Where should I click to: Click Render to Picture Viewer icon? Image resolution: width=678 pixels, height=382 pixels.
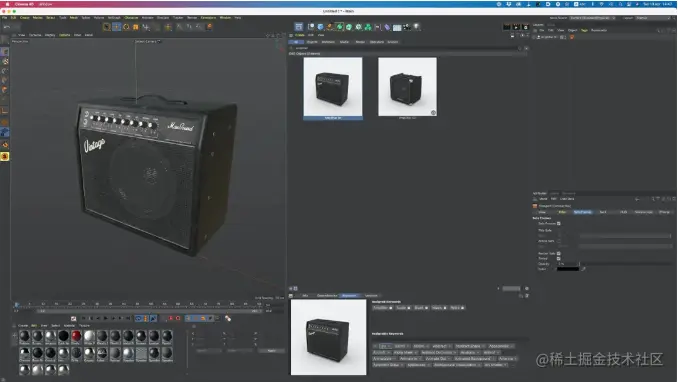coord(516,27)
